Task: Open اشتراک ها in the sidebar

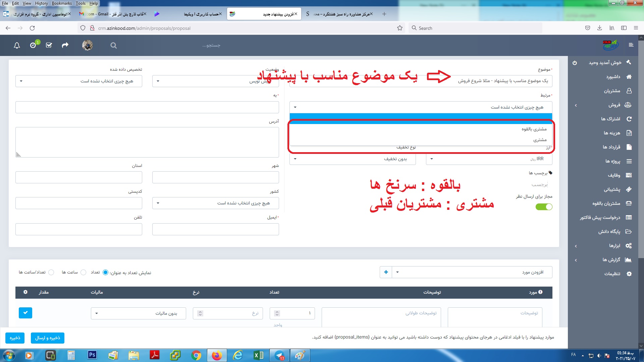Action: click(610, 119)
